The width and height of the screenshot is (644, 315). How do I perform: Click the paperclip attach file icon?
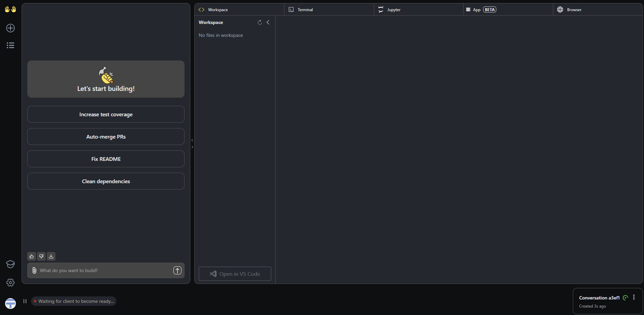(34, 271)
